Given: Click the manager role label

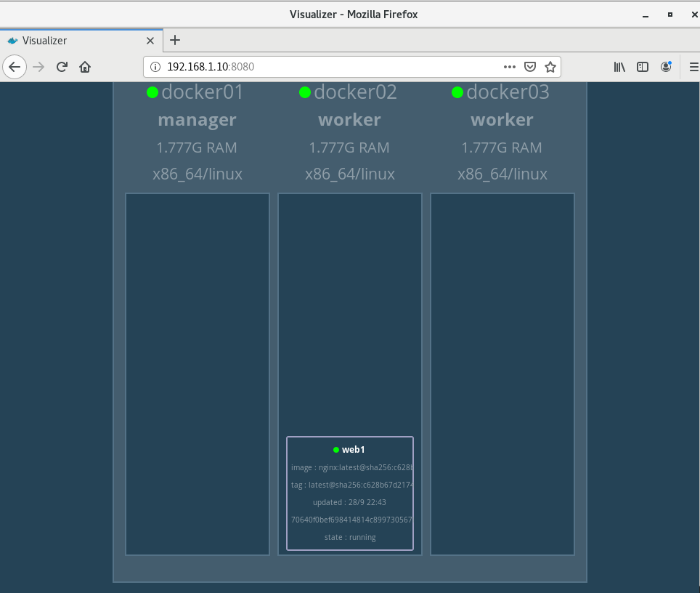Looking at the screenshot, I should [x=198, y=120].
